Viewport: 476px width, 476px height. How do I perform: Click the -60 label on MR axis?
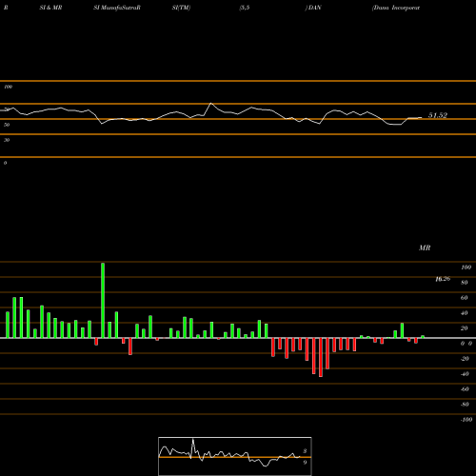click(465, 389)
